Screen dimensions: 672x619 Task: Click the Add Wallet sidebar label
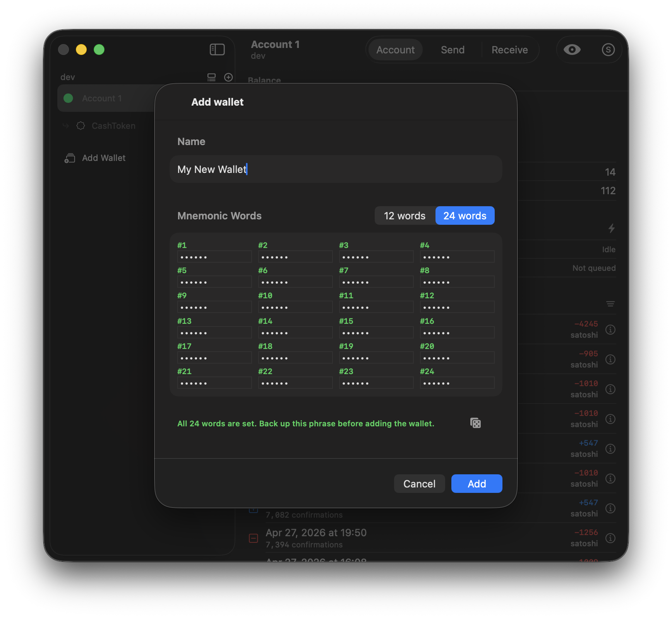[104, 158]
